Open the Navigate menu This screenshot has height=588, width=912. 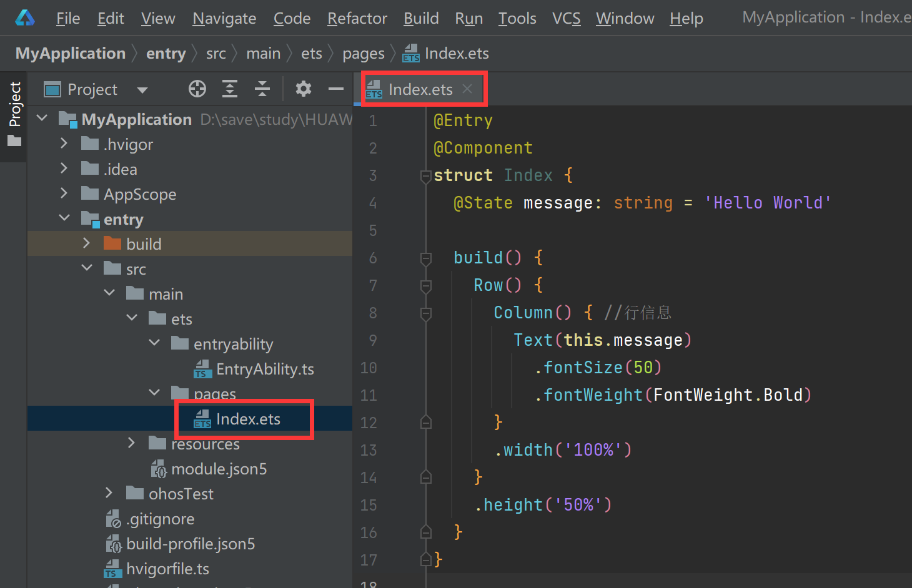(224, 19)
